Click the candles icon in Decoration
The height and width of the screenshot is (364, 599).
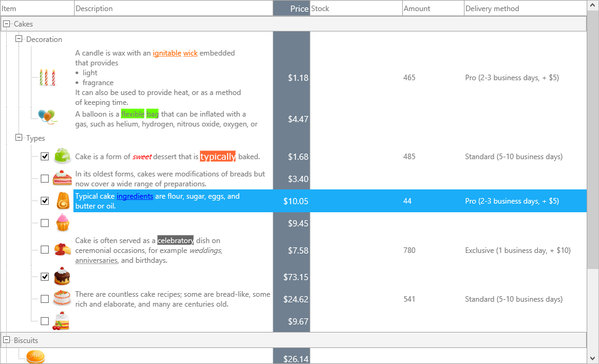[48, 78]
